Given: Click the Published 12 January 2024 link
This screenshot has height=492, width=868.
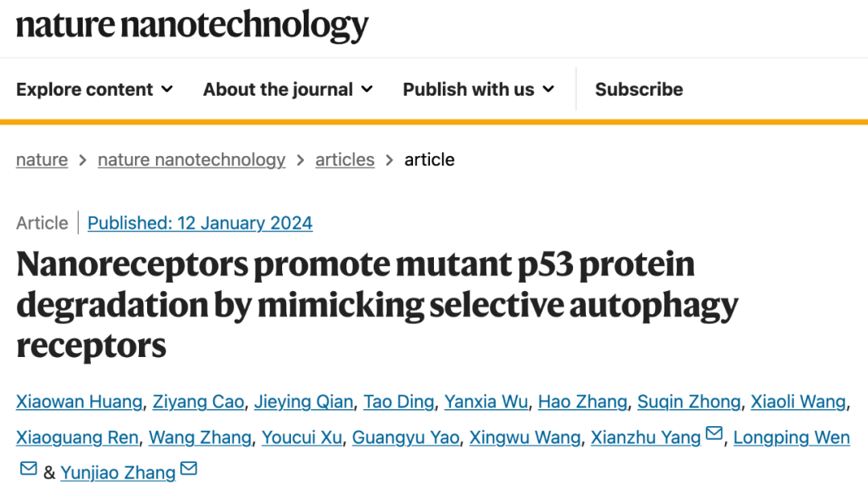Looking at the screenshot, I should pos(200,223).
